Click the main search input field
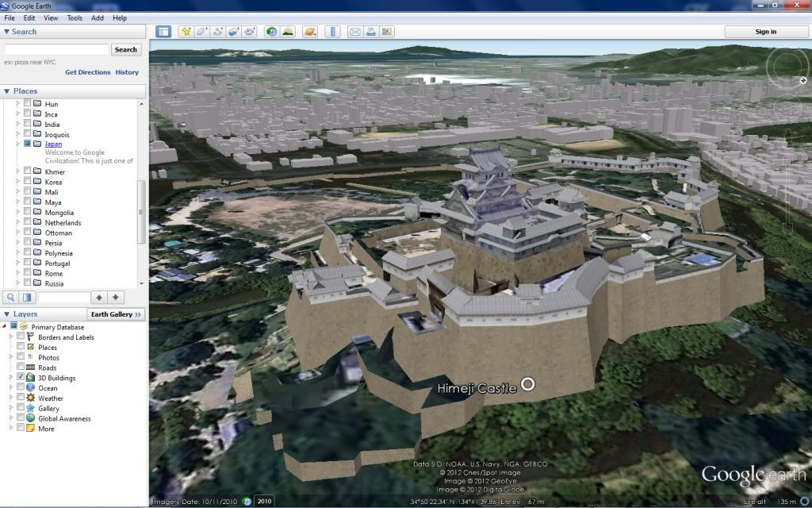This screenshot has width=812, height=508. 56,49
